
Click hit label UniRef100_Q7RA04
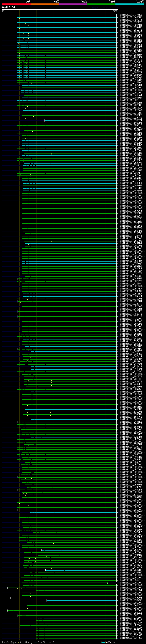131,542
